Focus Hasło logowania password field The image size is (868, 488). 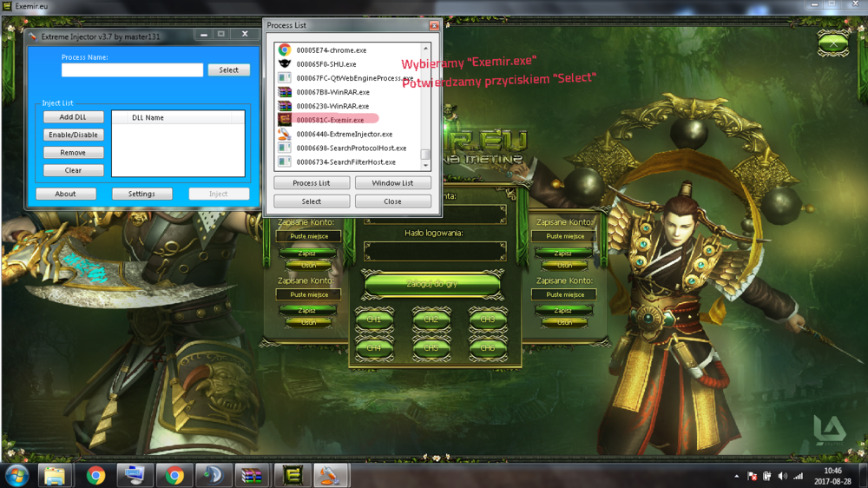tap(435, 252)
